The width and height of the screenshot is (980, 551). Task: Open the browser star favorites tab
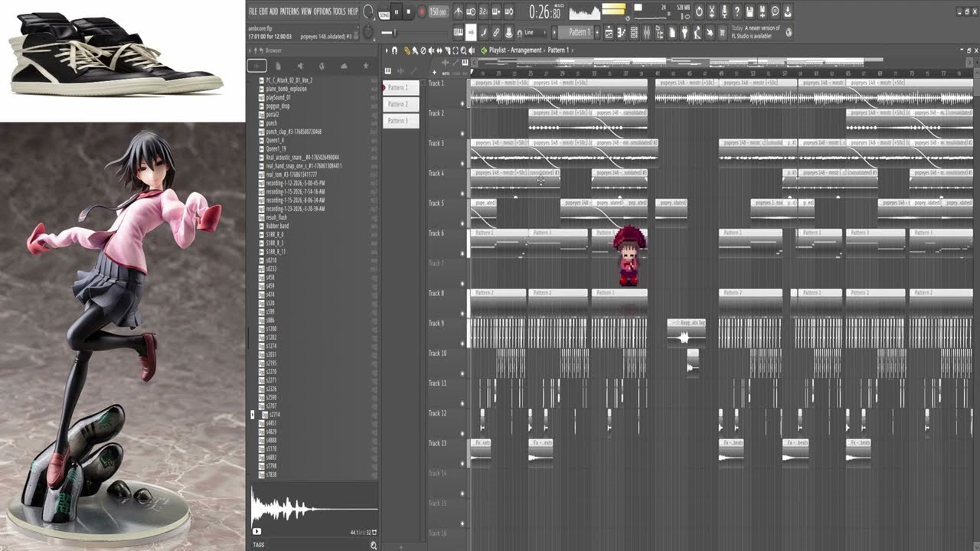(365, 67)
